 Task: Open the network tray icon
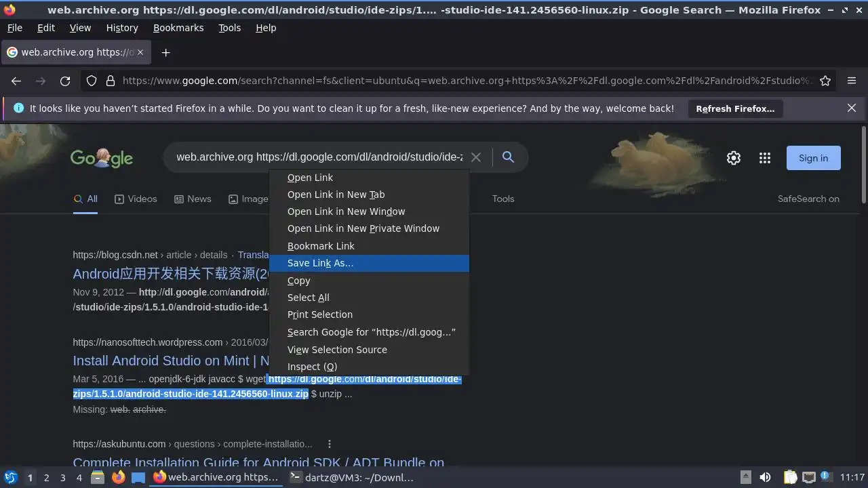[808, 477]
